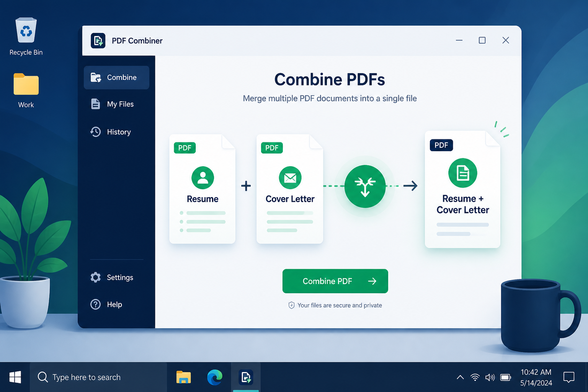Click the dark PDF badge on merged card
588x392 pixels.
[441, 145]
